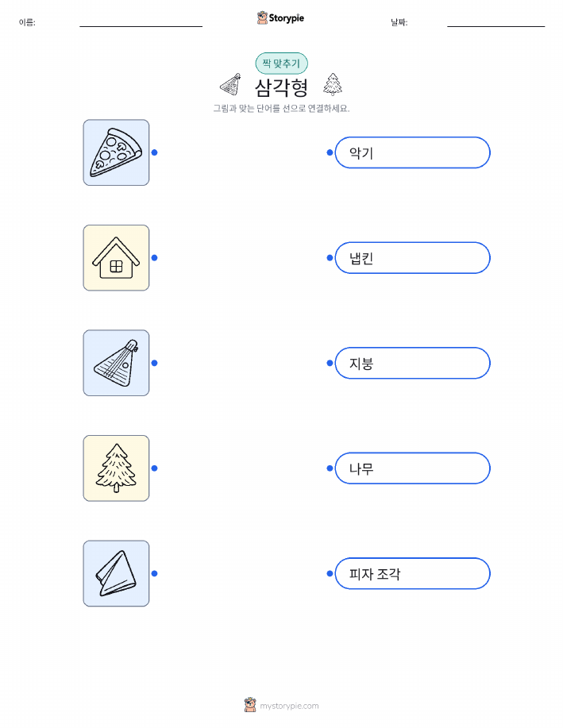Click the triangular string instrument picture
The height and width of the screenshot is (728, 563).
point(116,363)
